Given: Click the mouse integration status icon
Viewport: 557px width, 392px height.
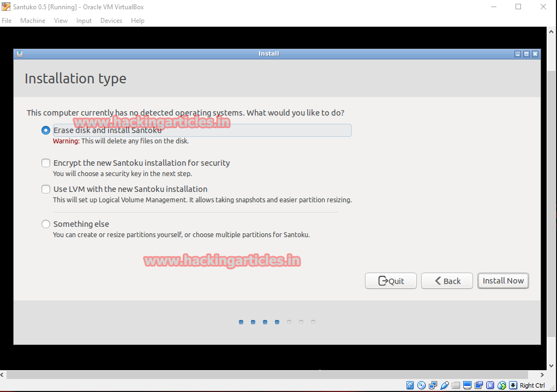Looking at the screenshot, I should [x=501, y=385].
